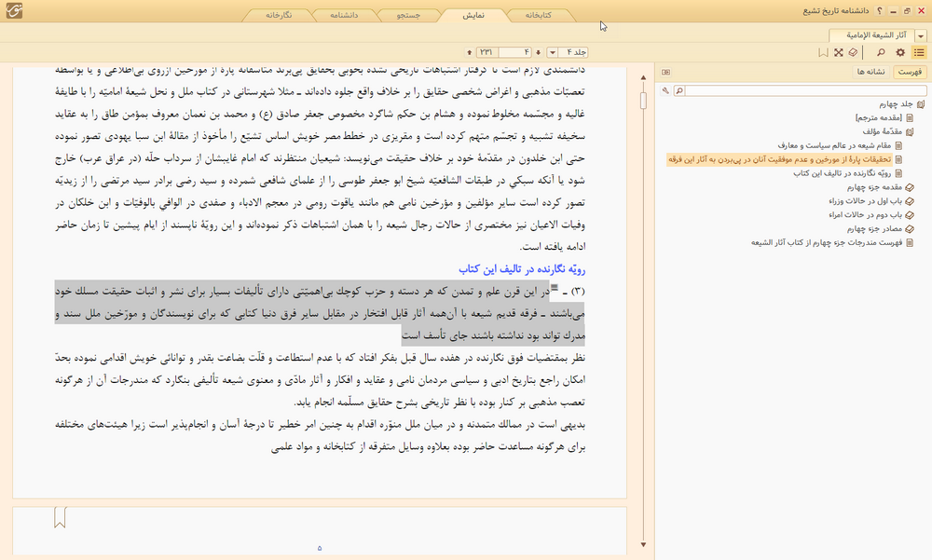Select tree item [مقدمه مترجم]
This screenshot has height=560, width=932.
click(x=879, y=117)
